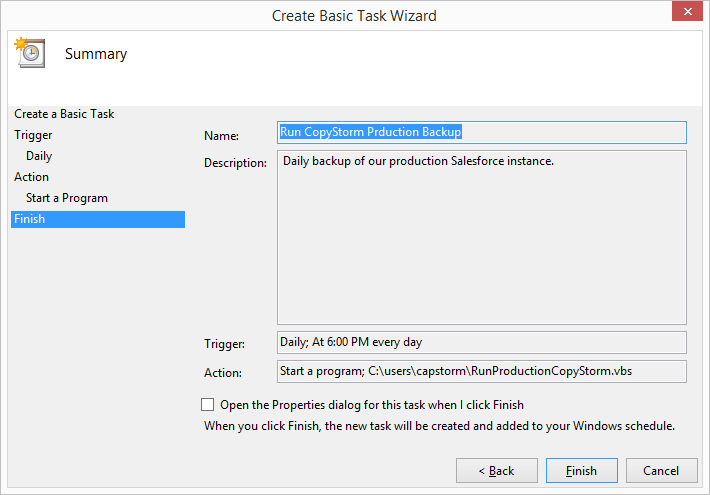Viewport: 710px width, 495px height.
Task: Click the Summary heading text
Action: pos(96,54)
